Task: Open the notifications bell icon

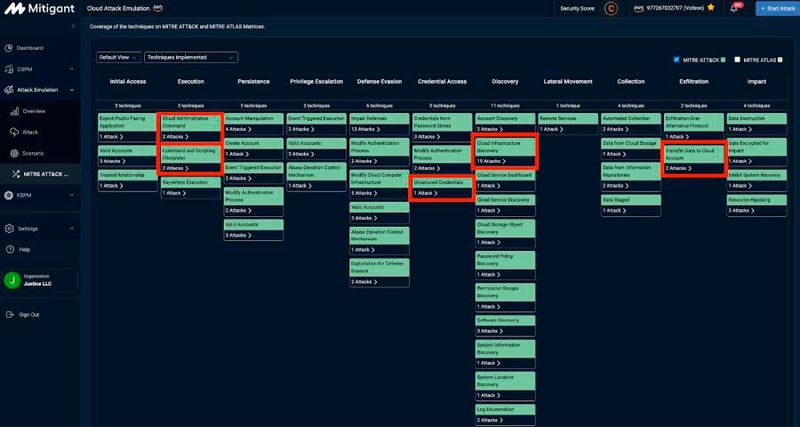Action: (734, 8)
